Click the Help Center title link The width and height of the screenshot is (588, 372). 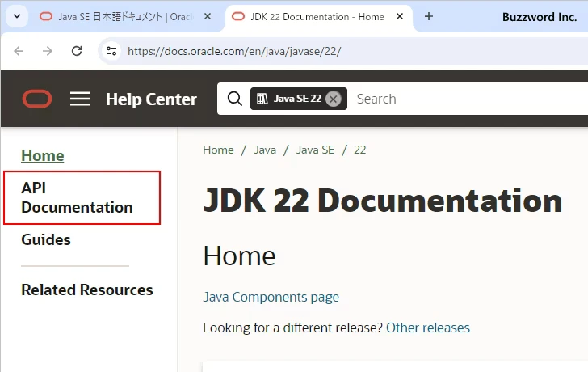pyautogui.click(x=151, y=99)
